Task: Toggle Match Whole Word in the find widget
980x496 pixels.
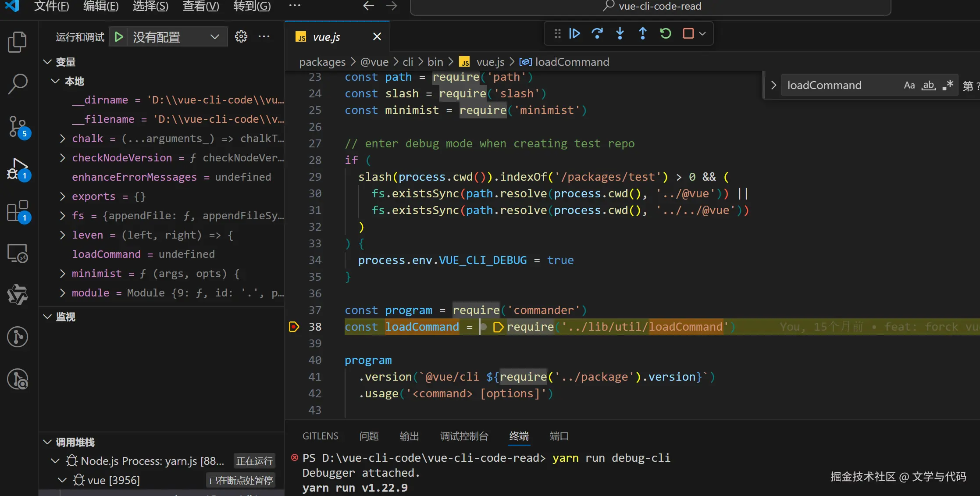Action: (x=928, y=86)
